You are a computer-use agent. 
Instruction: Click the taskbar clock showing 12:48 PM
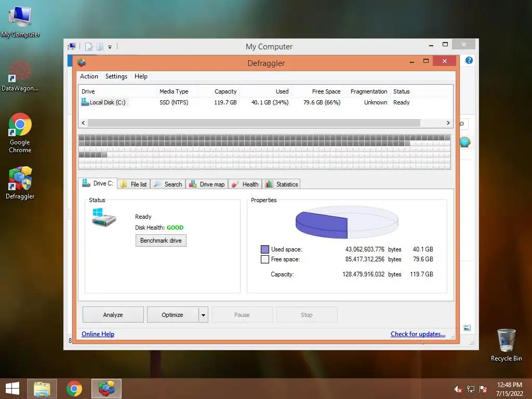point(509,389)
